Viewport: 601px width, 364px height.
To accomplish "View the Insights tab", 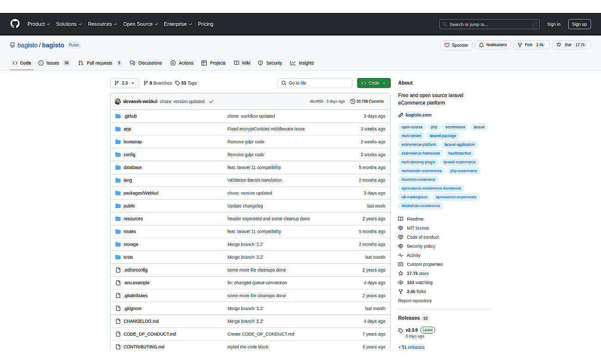I will (302, 63).
